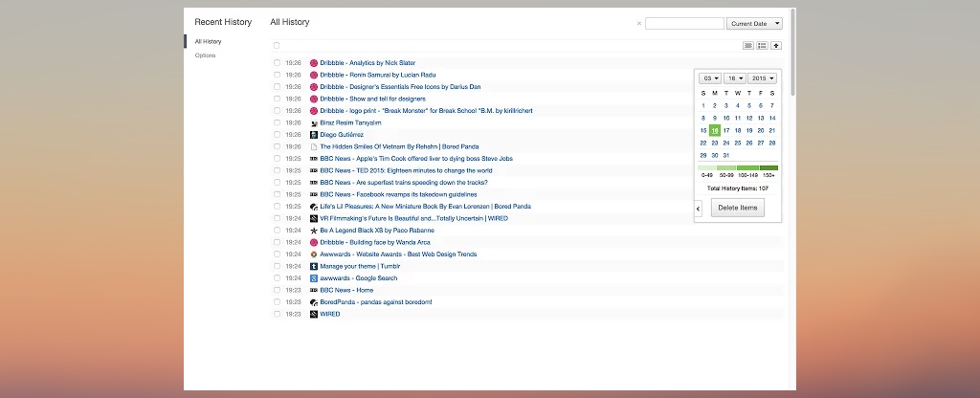Viewport: 980px width, 398px height.
Task: Open BoredPanda pandas against boredom link
Action: pos(375,302)
